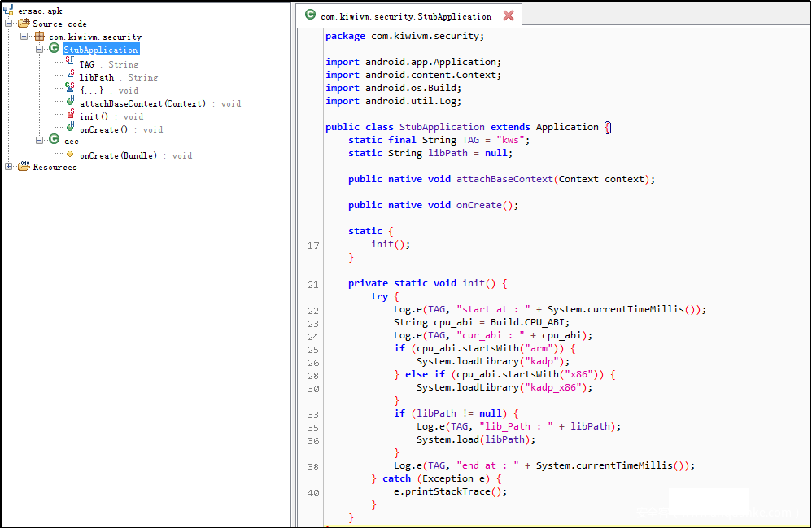This screenshot has height=528, width=812.
Task: Expand the Resources node
Action: point(9,167)
